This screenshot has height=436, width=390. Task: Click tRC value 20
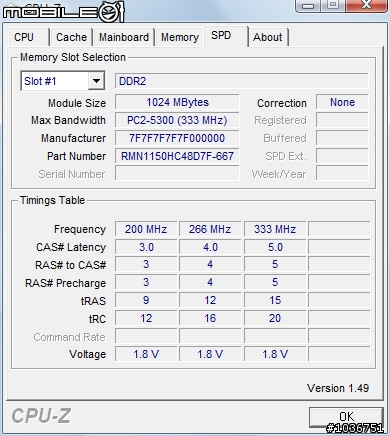point(275,318)
